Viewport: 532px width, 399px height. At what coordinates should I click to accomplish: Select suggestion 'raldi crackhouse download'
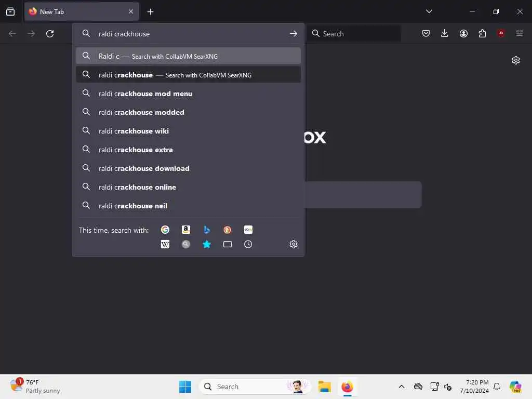coord(188,168)
